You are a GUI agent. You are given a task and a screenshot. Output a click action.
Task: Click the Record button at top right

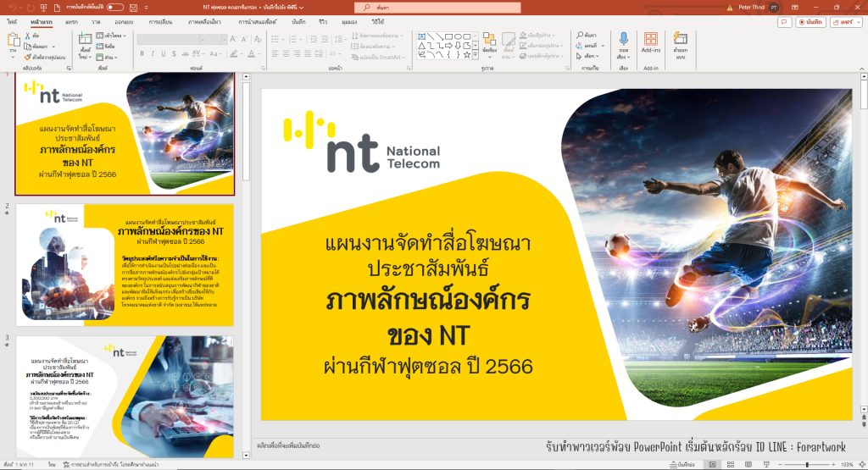(x=810, y=22)
